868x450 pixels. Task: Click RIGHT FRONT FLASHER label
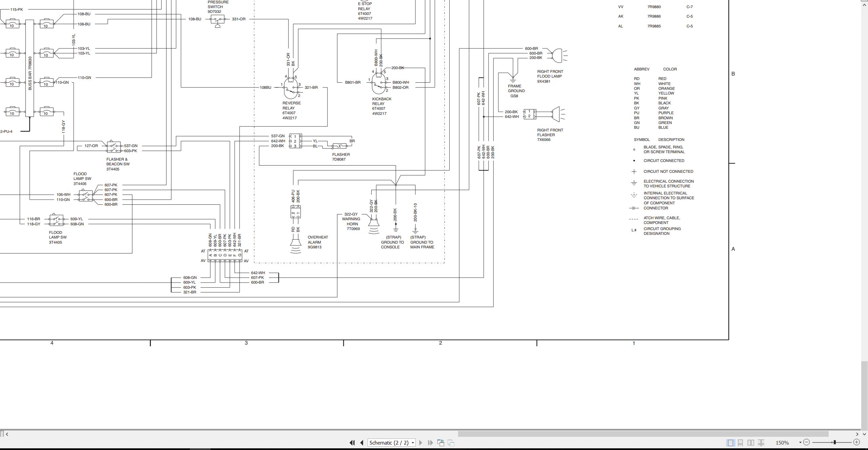click(550, 132)
